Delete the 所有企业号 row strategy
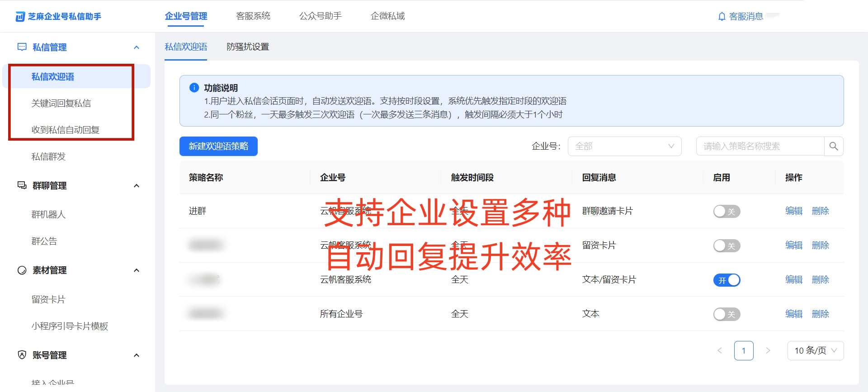Image resolution: width=868 pixels, height=392 pixels. (820, 314)
